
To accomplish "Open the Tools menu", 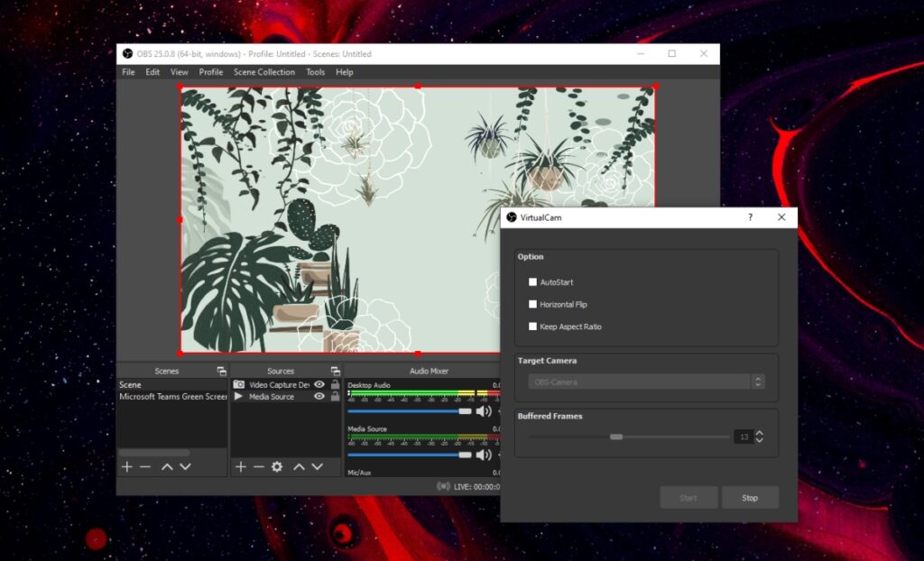I will point(315,71).
